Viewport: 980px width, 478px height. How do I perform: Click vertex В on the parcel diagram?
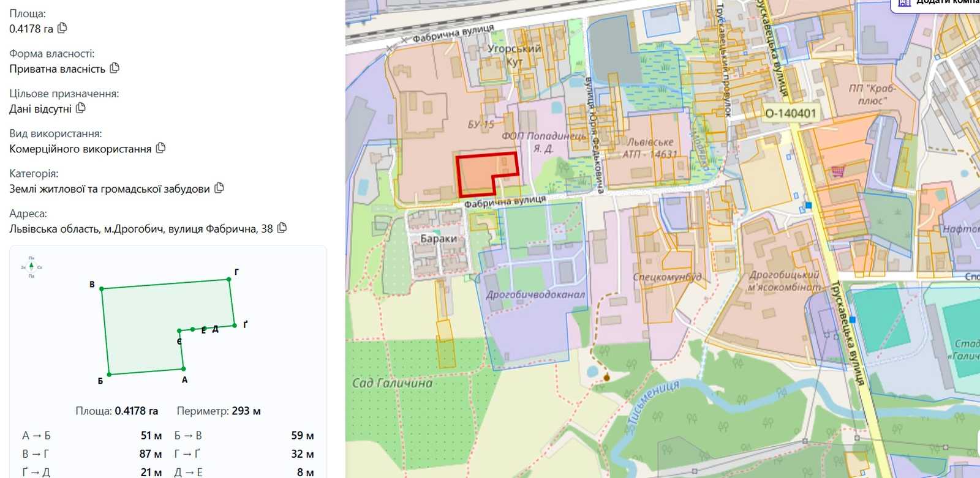pyautogui.click(x=102, y=288)
